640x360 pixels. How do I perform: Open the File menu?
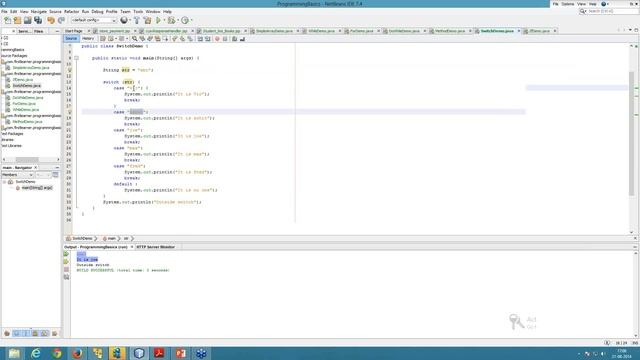4,11
